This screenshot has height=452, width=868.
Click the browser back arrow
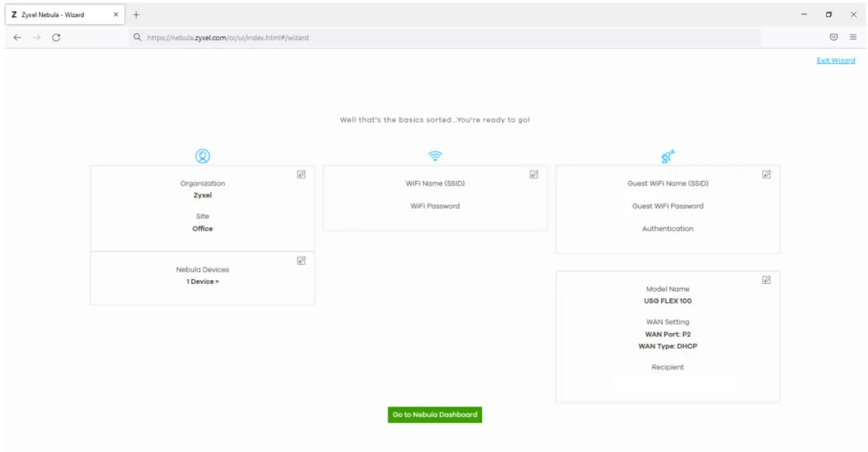click(15, 37)
